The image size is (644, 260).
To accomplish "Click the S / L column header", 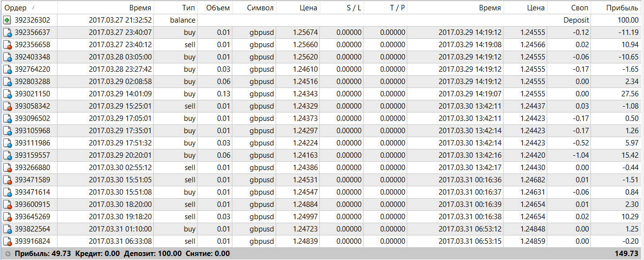I will (351, 8).
